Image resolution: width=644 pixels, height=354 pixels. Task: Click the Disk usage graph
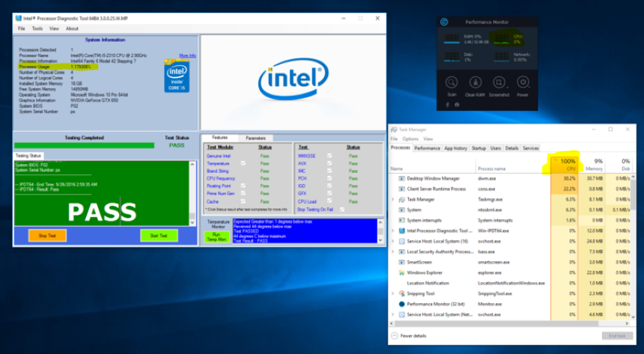point(452,57)
